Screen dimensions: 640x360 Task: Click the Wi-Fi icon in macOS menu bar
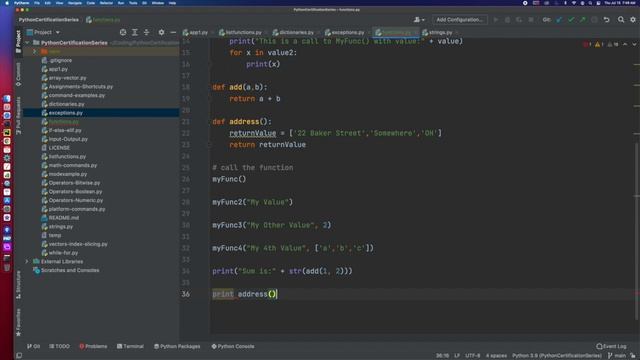coord(574,3)
